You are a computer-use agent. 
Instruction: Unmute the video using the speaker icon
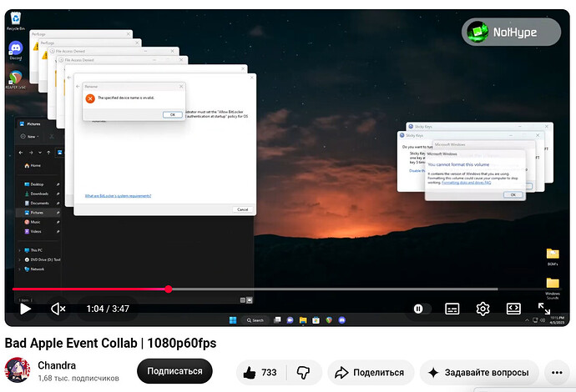click(x=58, y=309)
